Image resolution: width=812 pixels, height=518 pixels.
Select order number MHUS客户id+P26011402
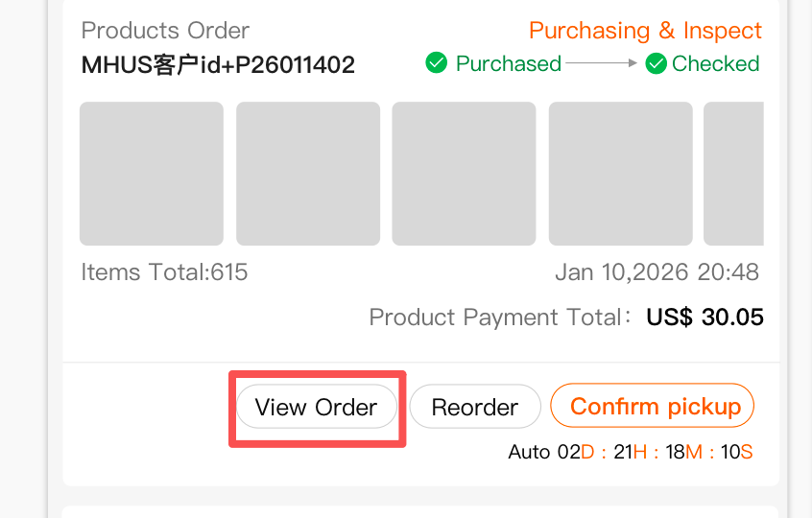pyautogui.click(x=218, y=65)
